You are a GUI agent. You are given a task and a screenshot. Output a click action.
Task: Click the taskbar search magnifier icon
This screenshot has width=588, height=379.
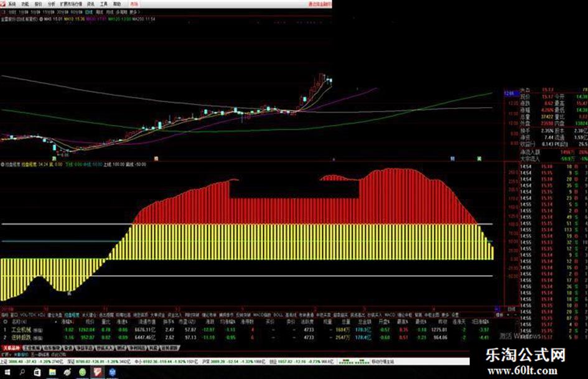[x=22, y=372]
